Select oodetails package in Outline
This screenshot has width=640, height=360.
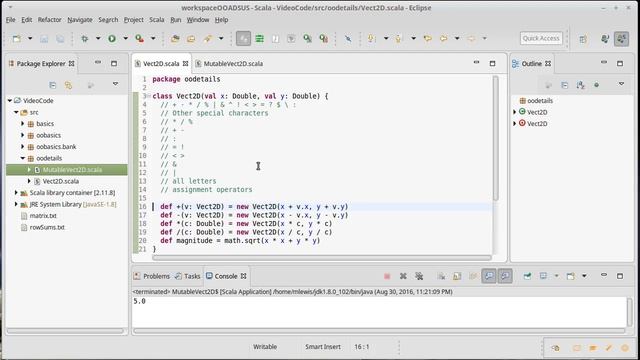(x=540, y=100)
